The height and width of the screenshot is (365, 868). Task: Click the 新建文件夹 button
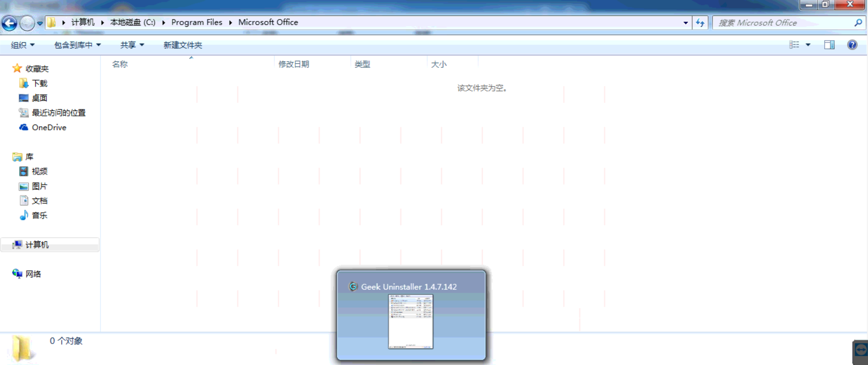tap(183, 45)
